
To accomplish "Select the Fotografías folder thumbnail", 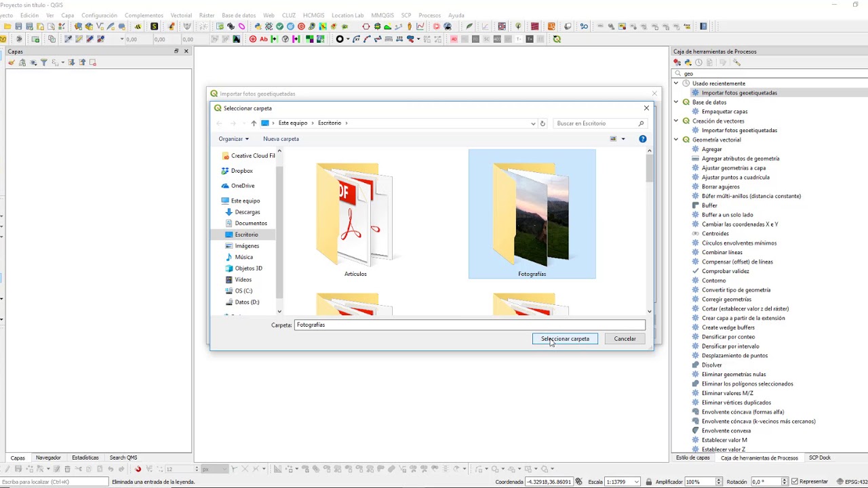I will (x=532, y=214).
